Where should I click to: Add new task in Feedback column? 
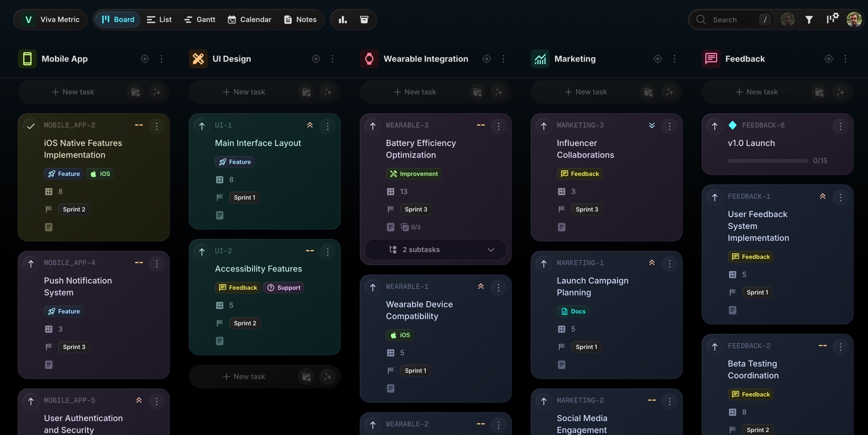point(757,92)
